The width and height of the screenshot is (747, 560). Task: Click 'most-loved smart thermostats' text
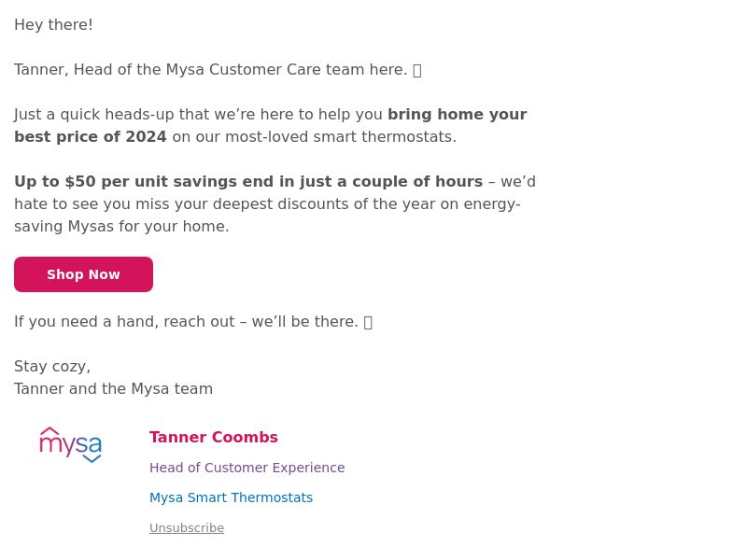click(x=340, y=137)
